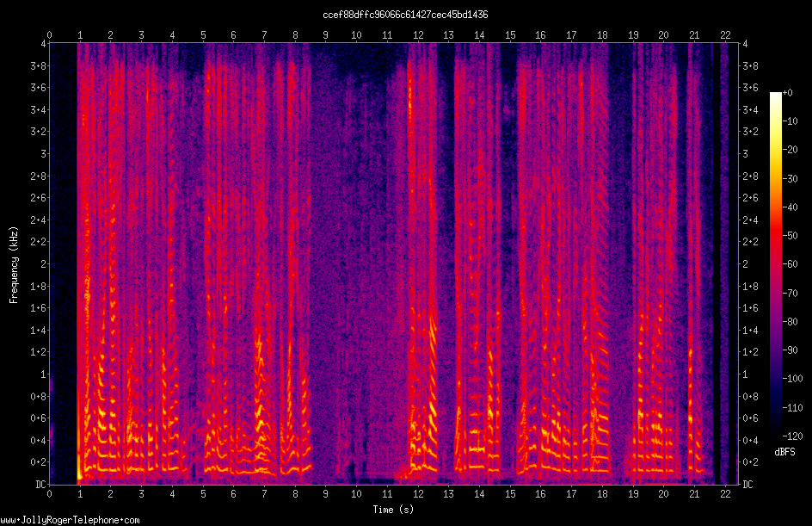Click the Frequency (kHz) axis label
The width and height of the screenshot is (812, 526).
14,265
